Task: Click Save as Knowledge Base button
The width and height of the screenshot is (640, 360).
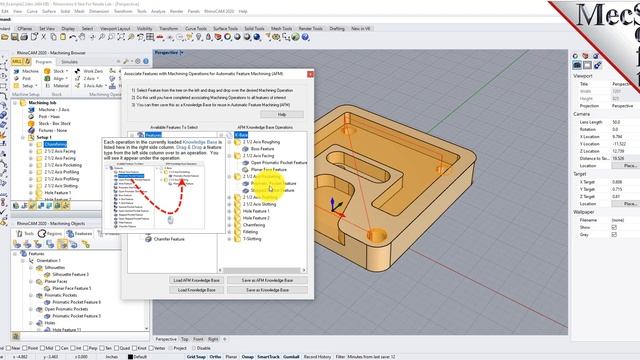Action: (267, 290)
